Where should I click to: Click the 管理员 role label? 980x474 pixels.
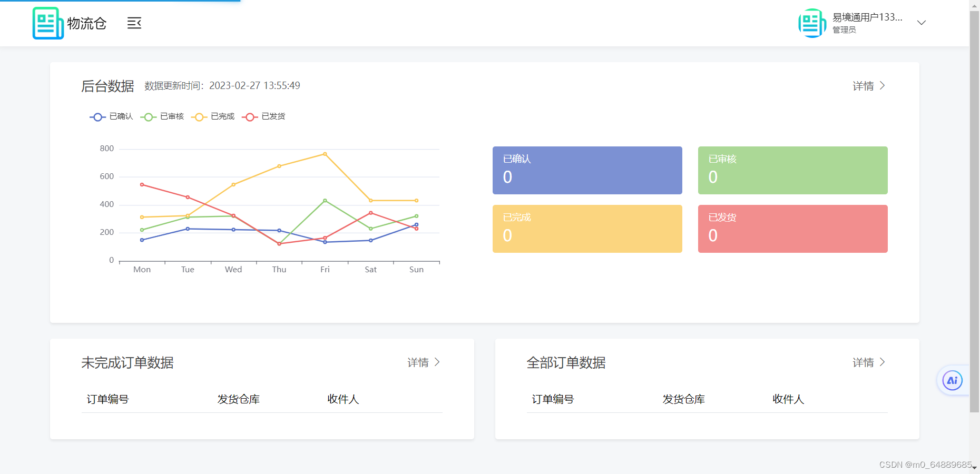click(x=844, y=30)
